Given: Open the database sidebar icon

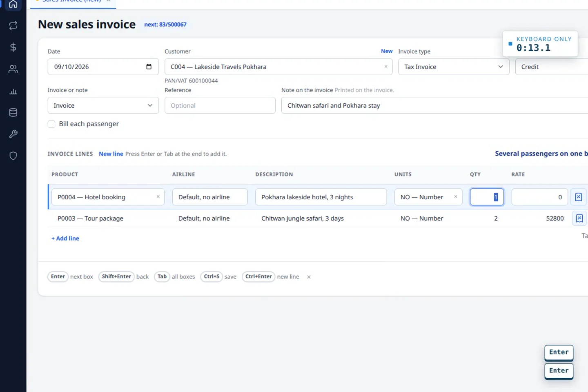Looking at the screenshot, I should click(13, 112).
